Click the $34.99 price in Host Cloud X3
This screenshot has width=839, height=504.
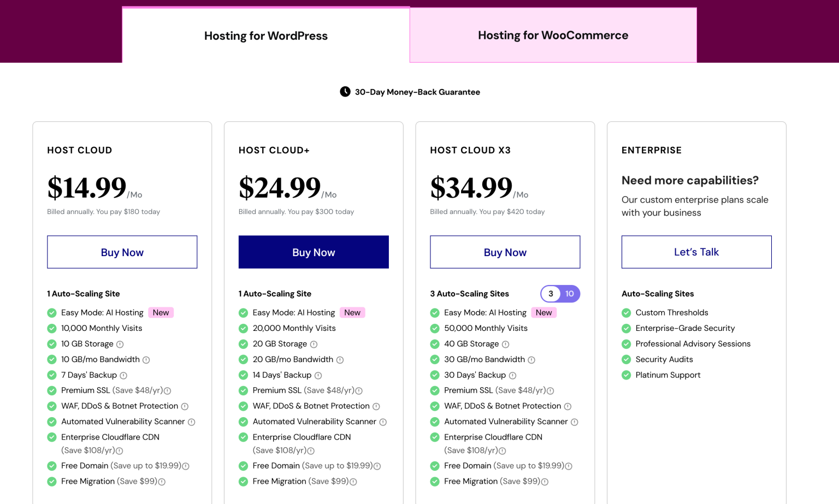471,188
